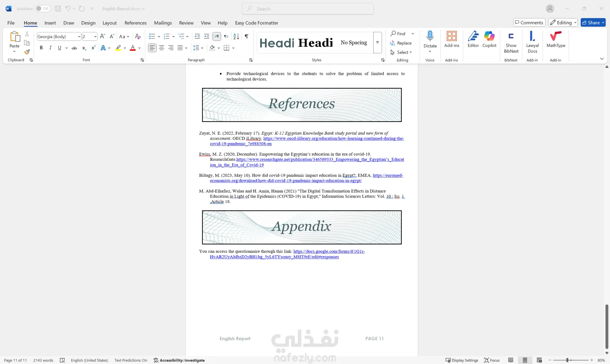The height and width of the screenshot is (364, 610).
Task: Clear all formatting icon
Action: [x=138, y=37]
